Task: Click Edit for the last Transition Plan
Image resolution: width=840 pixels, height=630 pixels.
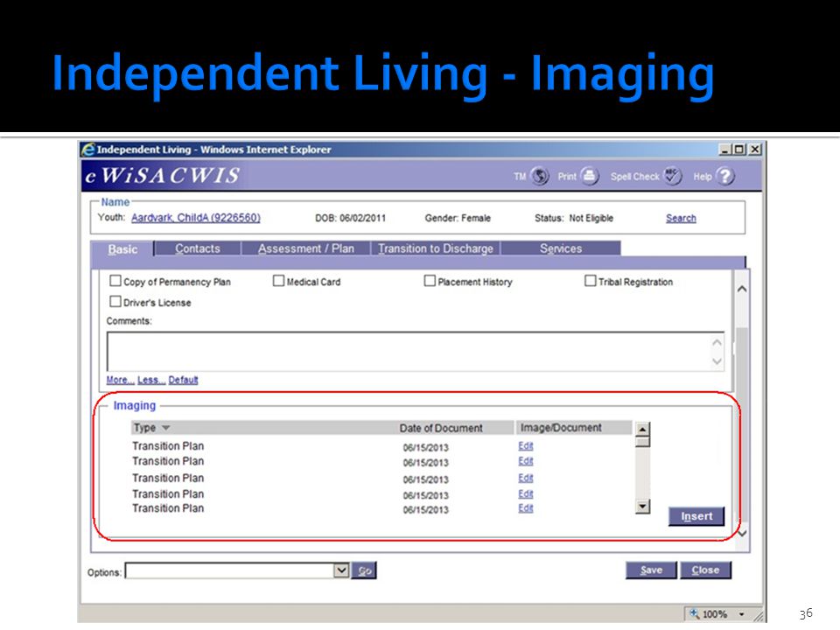Action: [x=526, y=507]
